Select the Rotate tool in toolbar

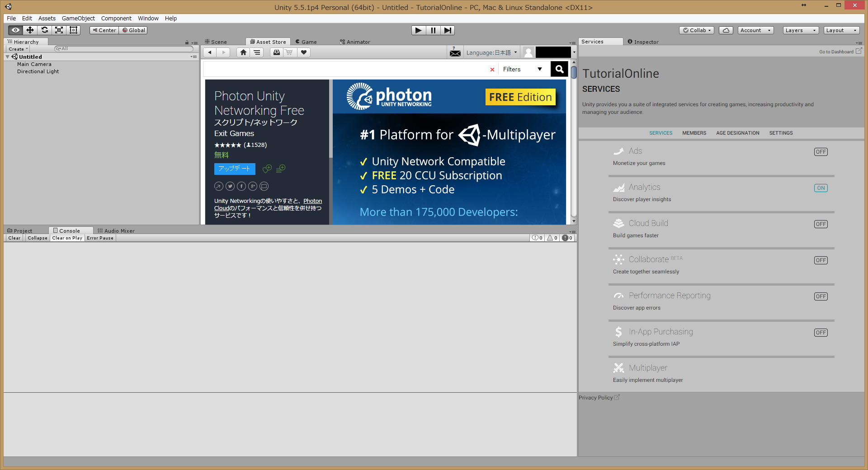tap(44, 30)
